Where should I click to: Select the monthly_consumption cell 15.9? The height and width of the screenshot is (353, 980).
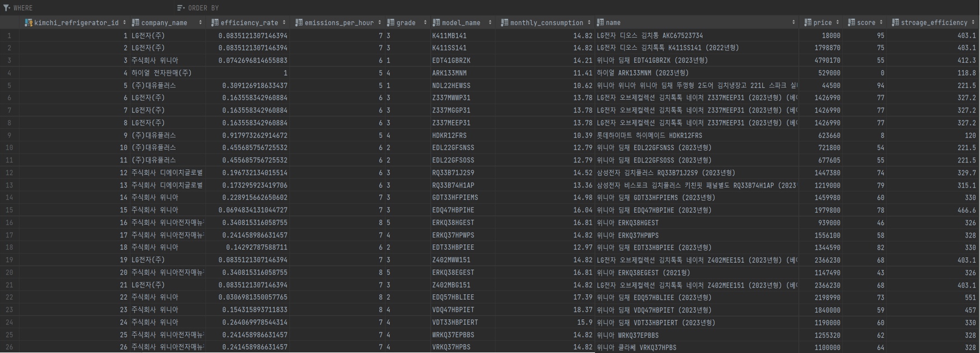(545, 323)
